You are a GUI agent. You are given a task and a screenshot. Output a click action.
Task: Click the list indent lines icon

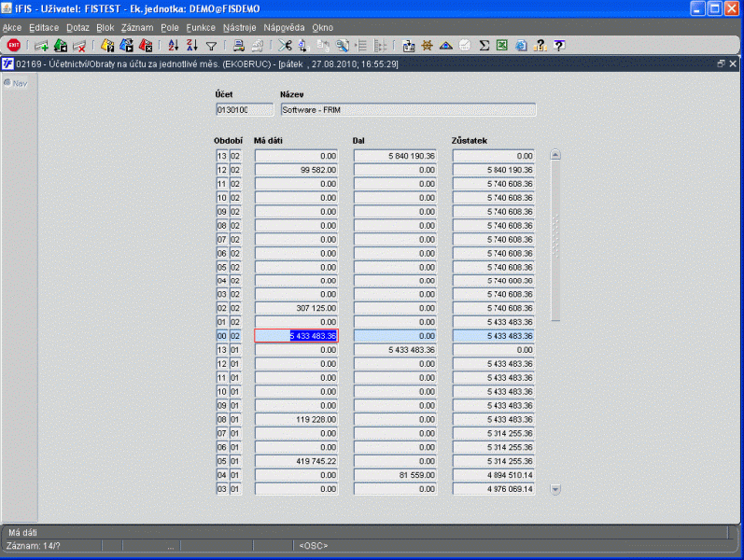[x=361, y=46]
